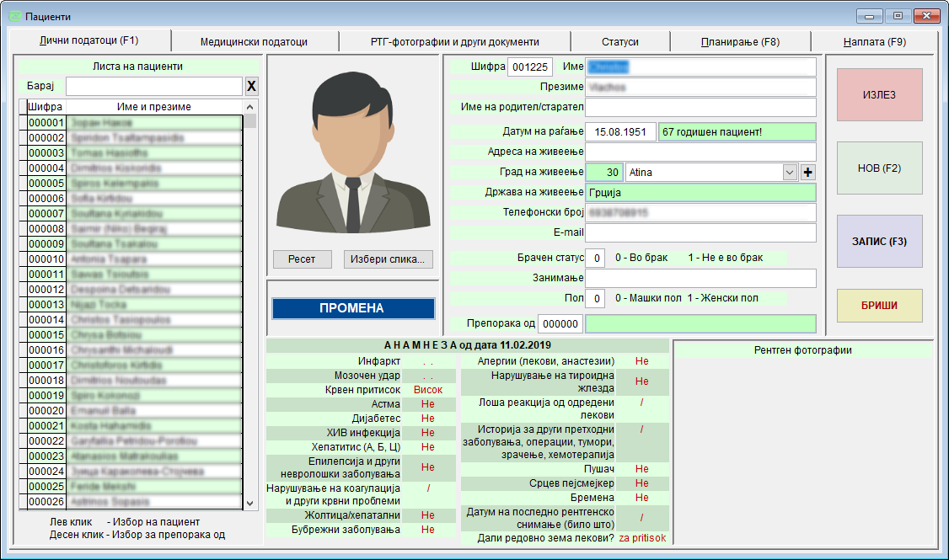Expand the city dropdown showing Atina
Image resolution: width=949 pixels, height=560 pixels.
coord(790,173)
